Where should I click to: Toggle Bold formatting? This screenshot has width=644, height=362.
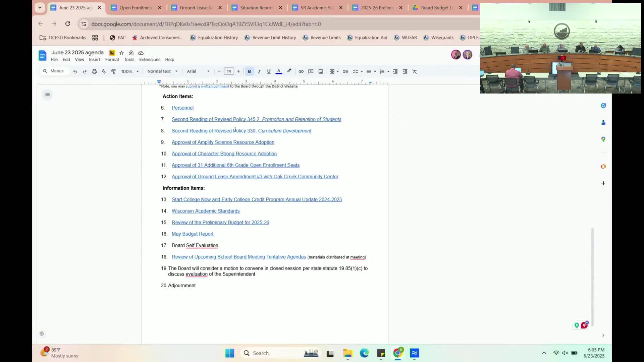[249, 71]
